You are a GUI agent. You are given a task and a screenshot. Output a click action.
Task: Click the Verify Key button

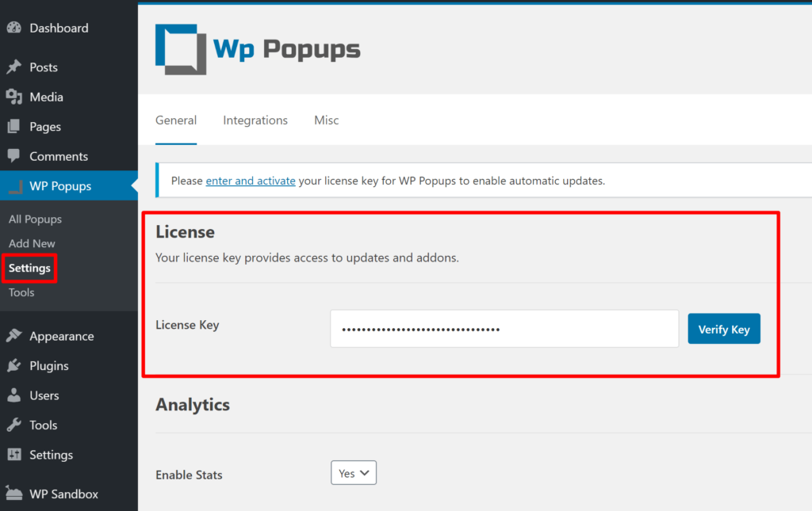pos(723,328)
